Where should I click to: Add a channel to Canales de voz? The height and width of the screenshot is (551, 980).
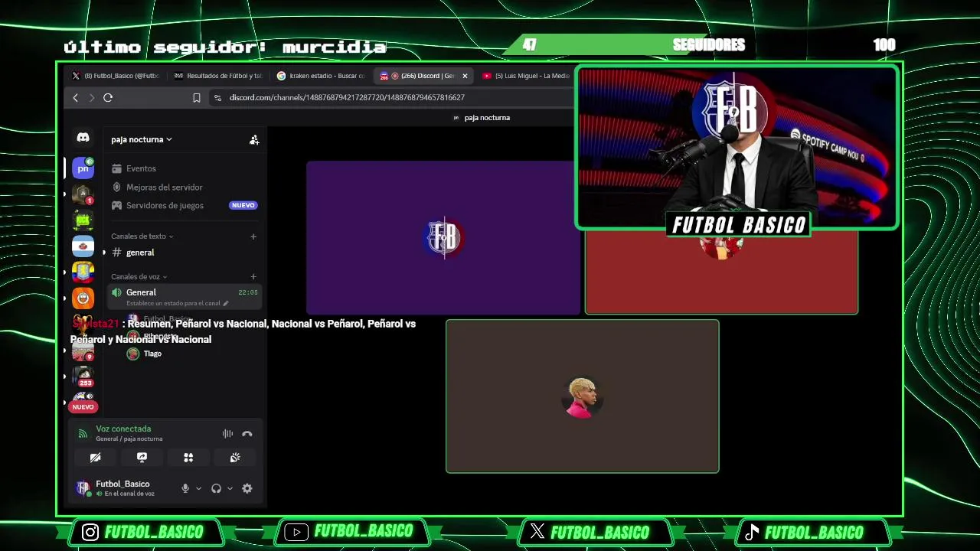(253, 276)
